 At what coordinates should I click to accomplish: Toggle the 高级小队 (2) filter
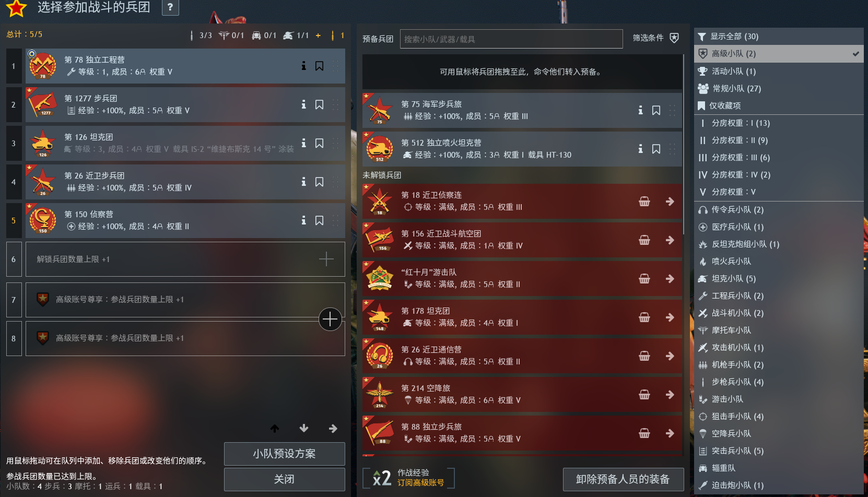[779, 54]
